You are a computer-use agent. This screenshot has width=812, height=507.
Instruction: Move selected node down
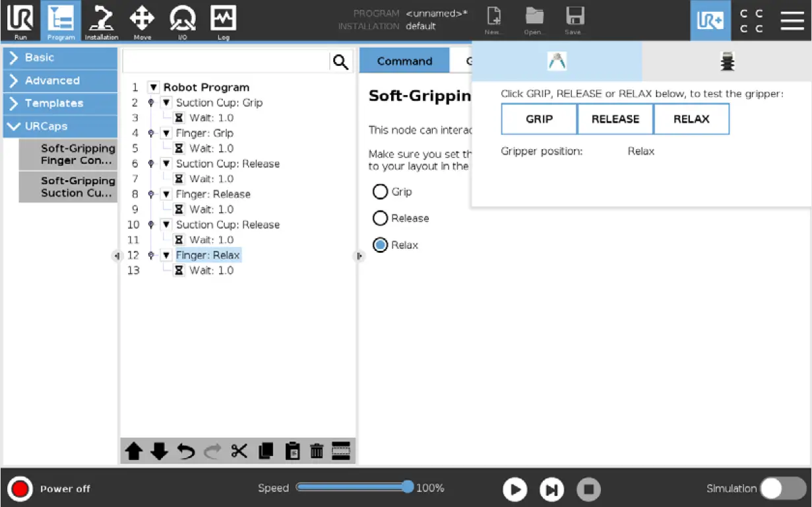[160, 452]
